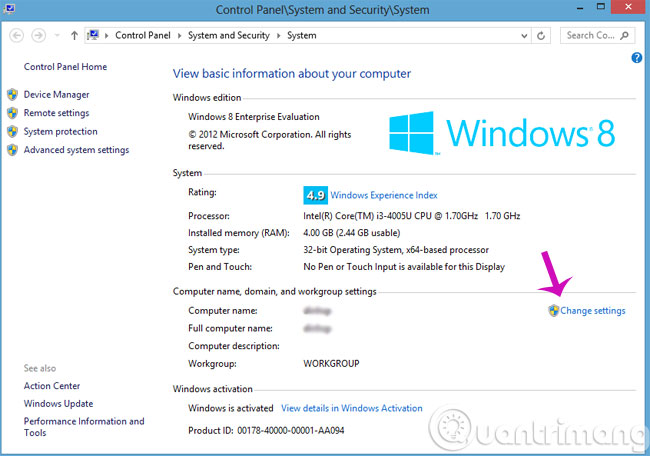Click shield icon beside Device Manager
The width and height of the screenshot is (650, 456).
(12, 95)
